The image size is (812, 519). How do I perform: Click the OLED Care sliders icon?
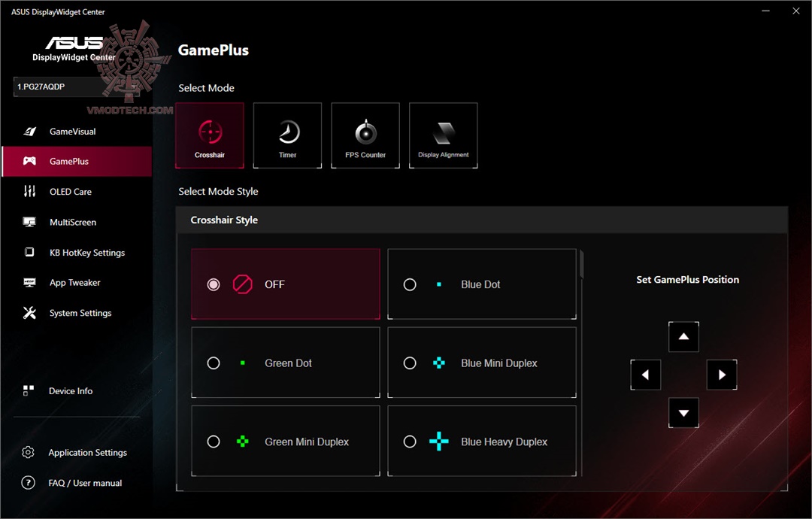pos(29,192)
